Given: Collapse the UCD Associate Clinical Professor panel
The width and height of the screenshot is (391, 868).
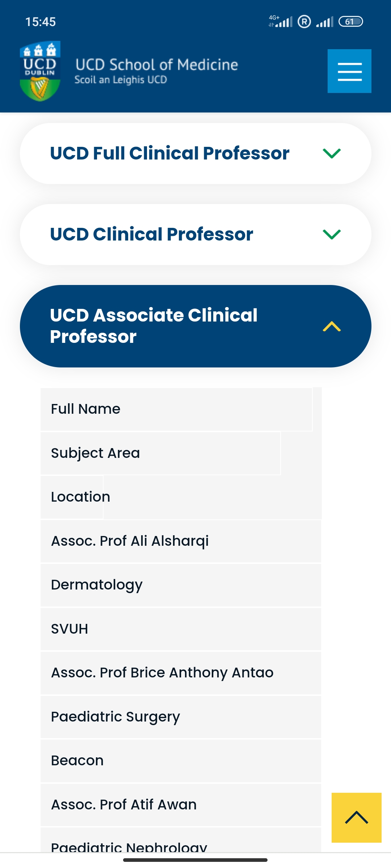Looking at the screenshot, I should click(x=195, y=326).
